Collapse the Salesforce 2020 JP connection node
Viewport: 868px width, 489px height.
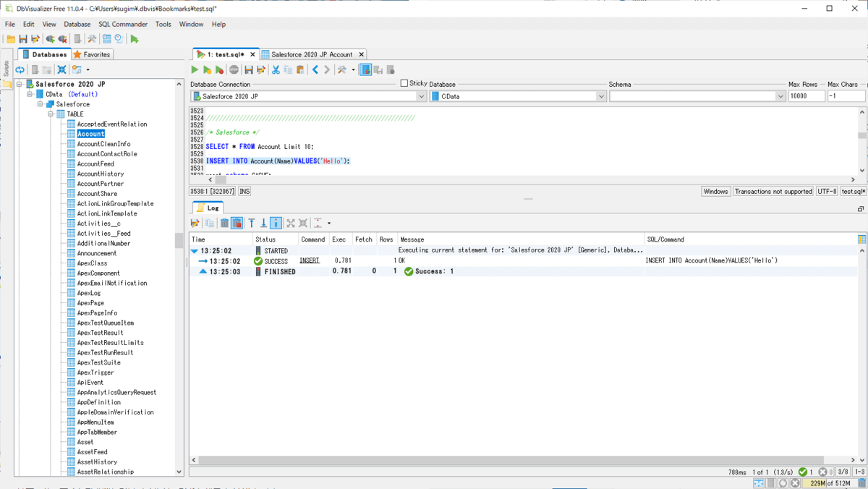(x=20, y=85)
